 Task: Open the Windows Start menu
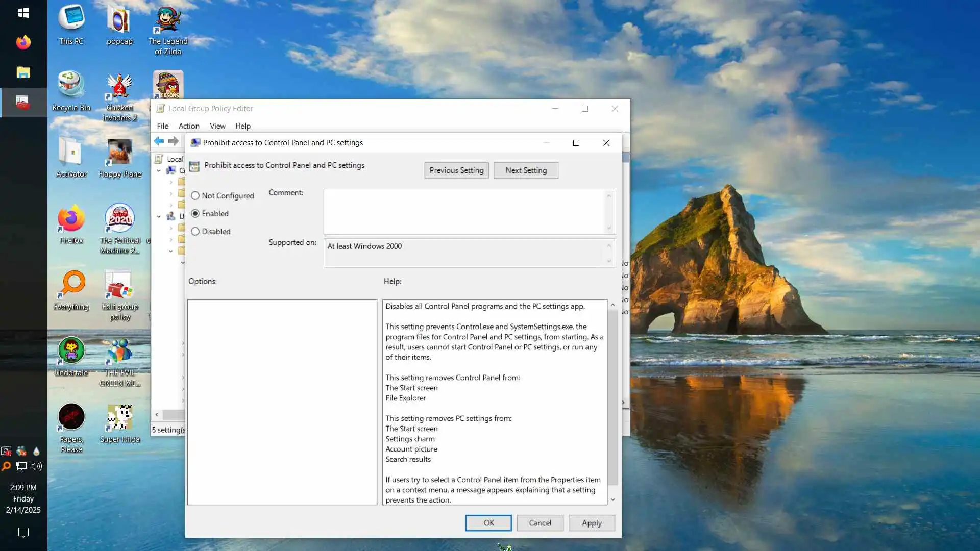[x=23, y=13]
